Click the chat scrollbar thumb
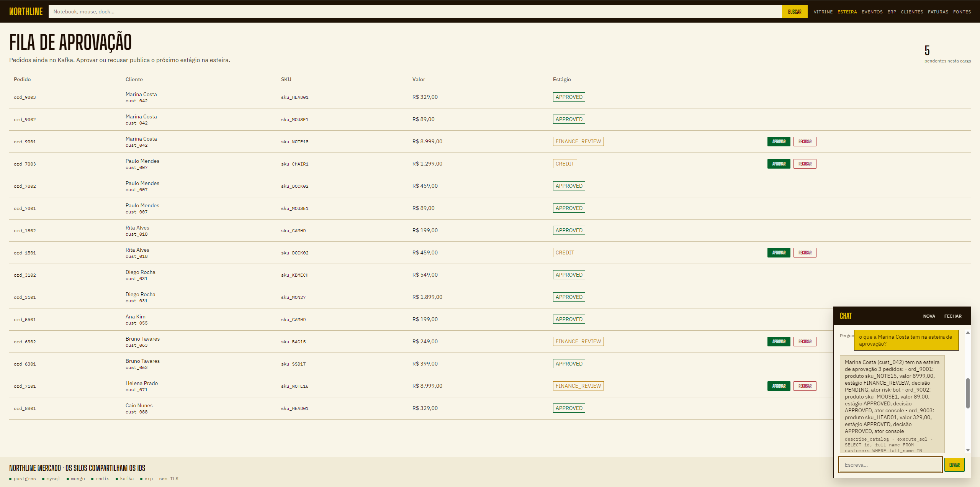Image resolution: width=980 pixels, height=487 pixels. (x=968, y=393)
